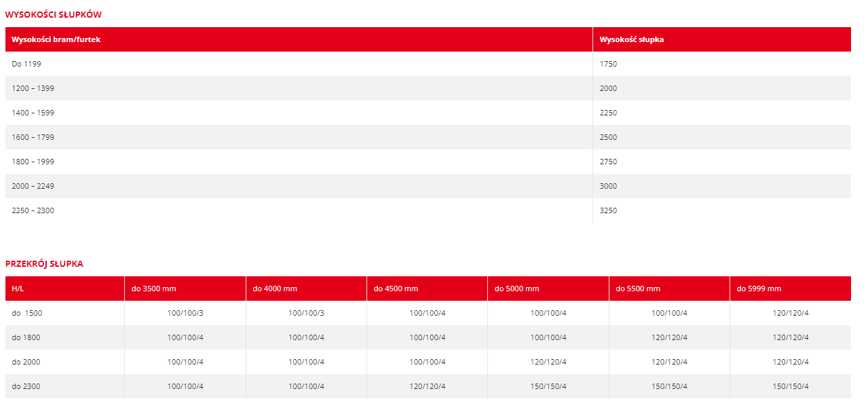Click the 'do 3500 mm' column header
The width and height of the screenshot is (868, 408).
(x=185, y=289)
